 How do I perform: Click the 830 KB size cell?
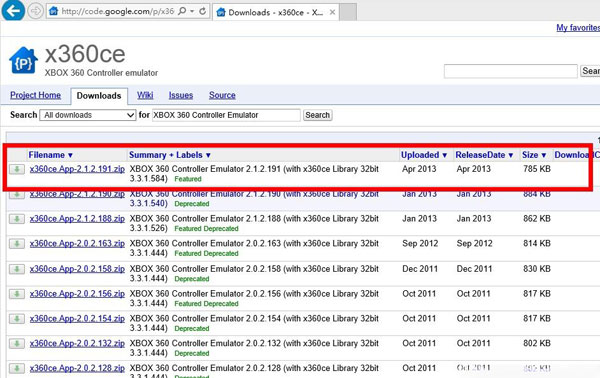coord(537,269)
